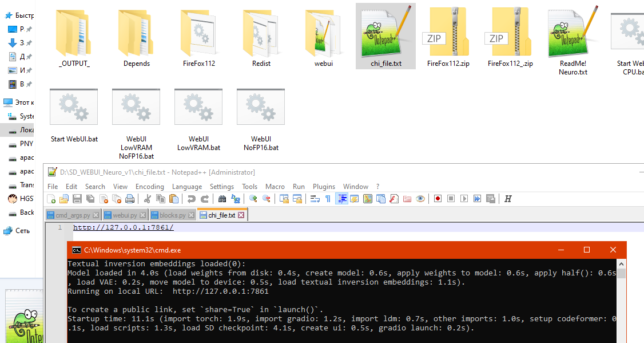Click the Copy icon in Notepad++ toolbar

coord(161,199)
